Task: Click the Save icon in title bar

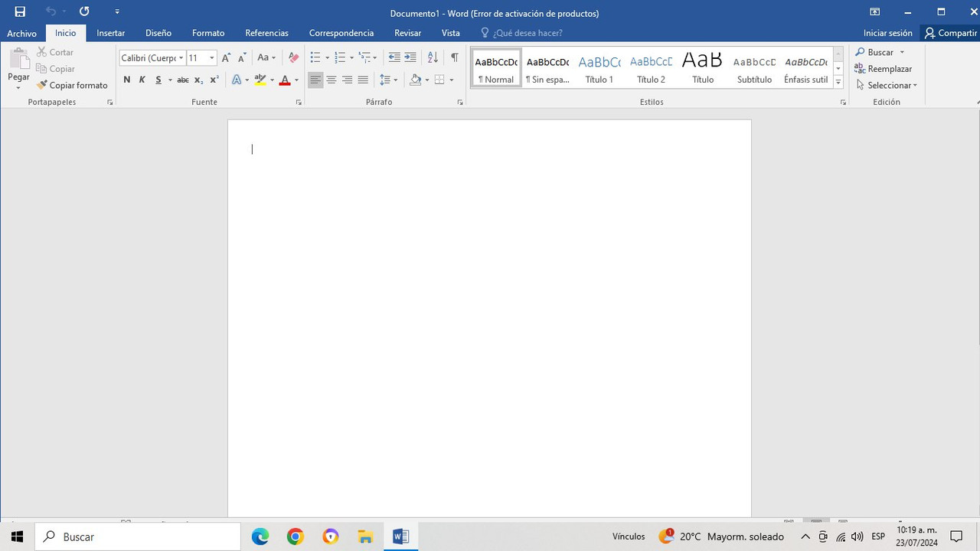Action: point(20,11)
